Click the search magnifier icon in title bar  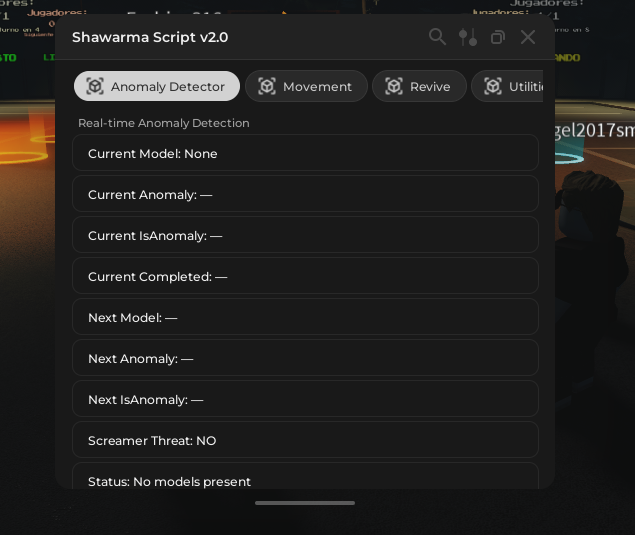[x=437, y=37]
